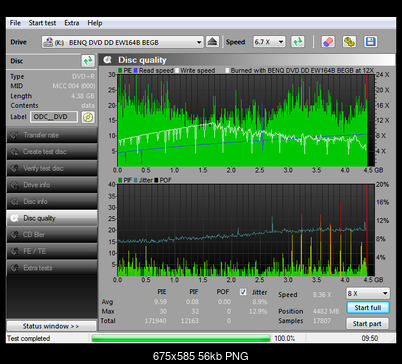Click the Jitter max value 12.9%
The height and width of the screenshot is (364, 402).
click(258, 311)
